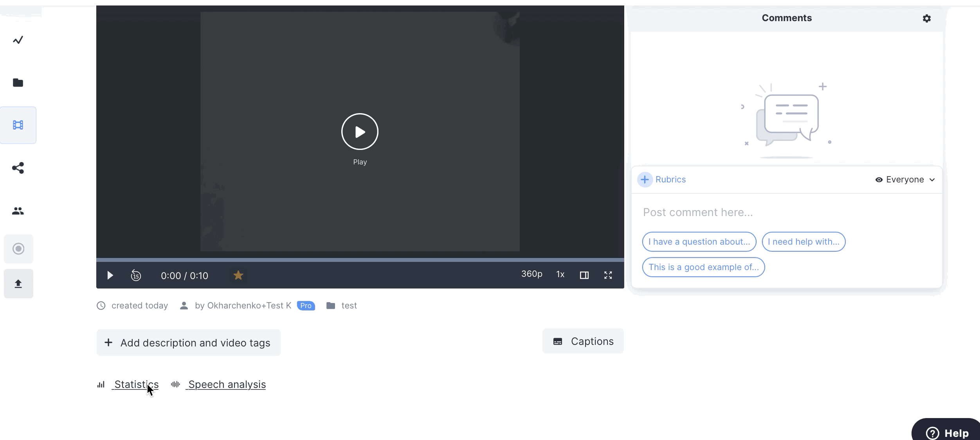Change the 360p video quality setting
Image resolution: width=980 pixels, height=440 pixels.
pyautogui.click(x=531, y=274)
